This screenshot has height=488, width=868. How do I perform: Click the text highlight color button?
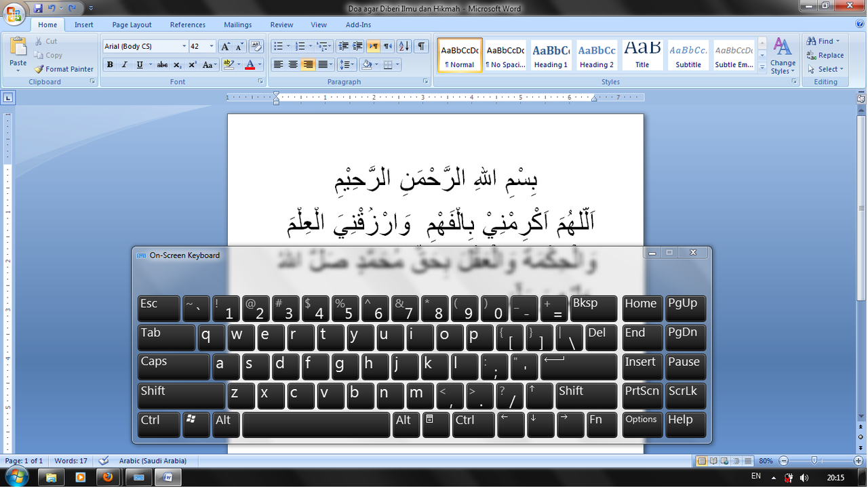[x=229, y=65]
